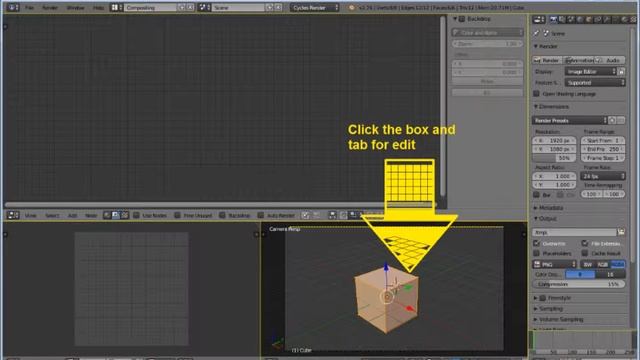Image resolution: width=640 pixels, height=360 pixels.
Task: Add a new screen layout with plus button
Action: (182, 7)
